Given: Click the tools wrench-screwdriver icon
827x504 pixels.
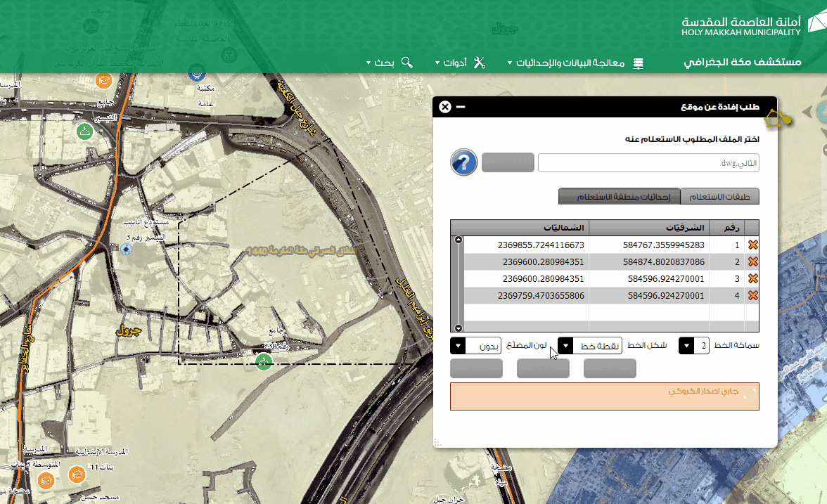Looking at the screenshot, I should point(479,63).
